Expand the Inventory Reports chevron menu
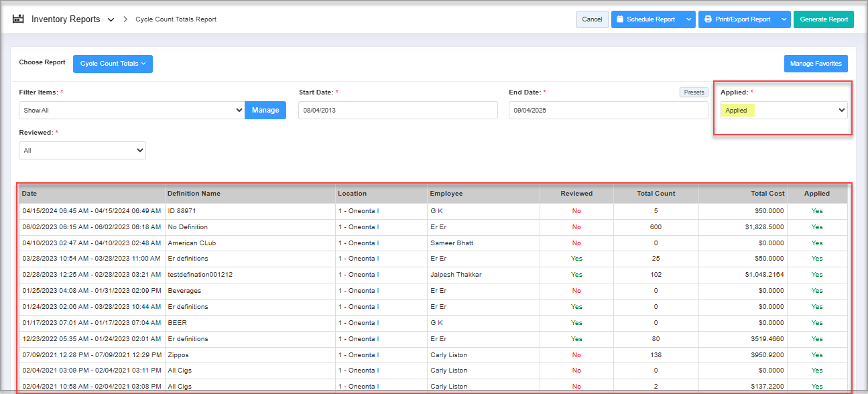868x394 pixels. tap(111, 20)
